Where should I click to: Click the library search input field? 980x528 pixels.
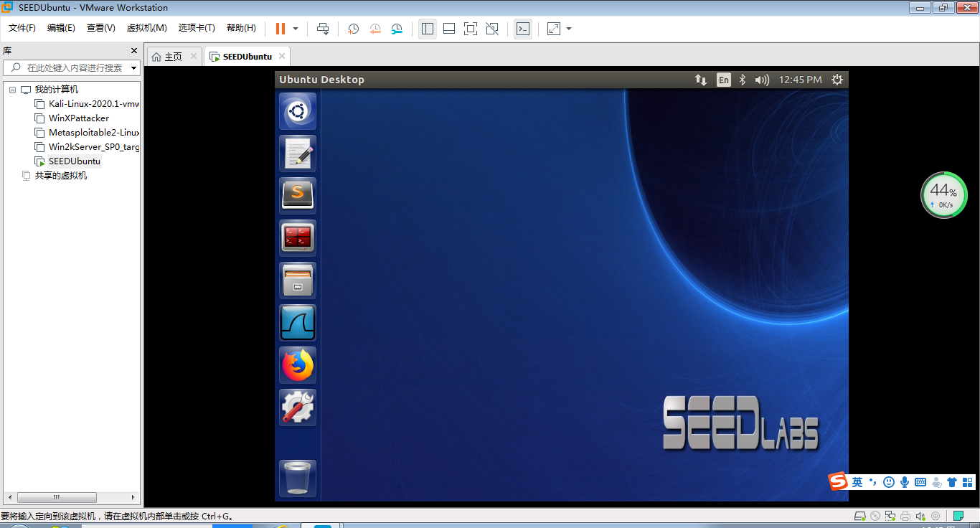tap(72, 68)
